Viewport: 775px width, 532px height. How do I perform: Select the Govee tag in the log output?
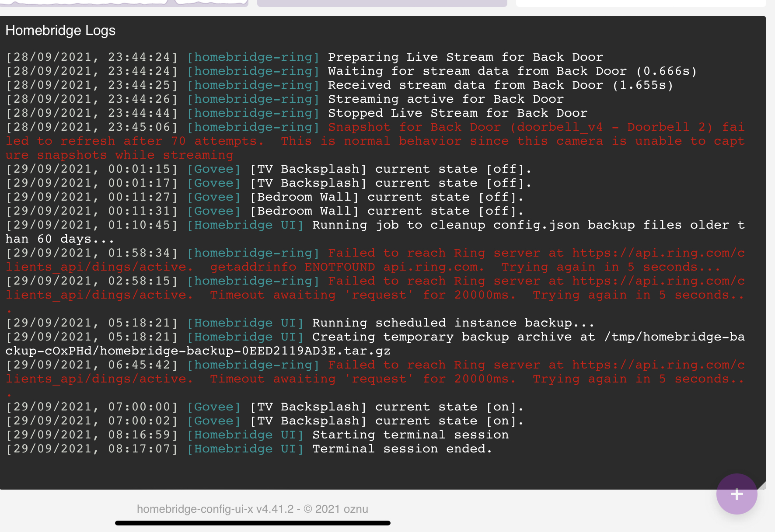[213, 169]
